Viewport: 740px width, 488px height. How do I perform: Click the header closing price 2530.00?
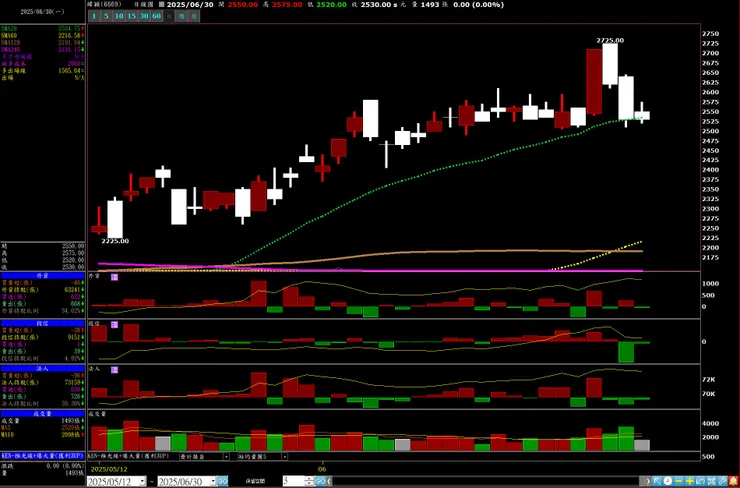376,5
